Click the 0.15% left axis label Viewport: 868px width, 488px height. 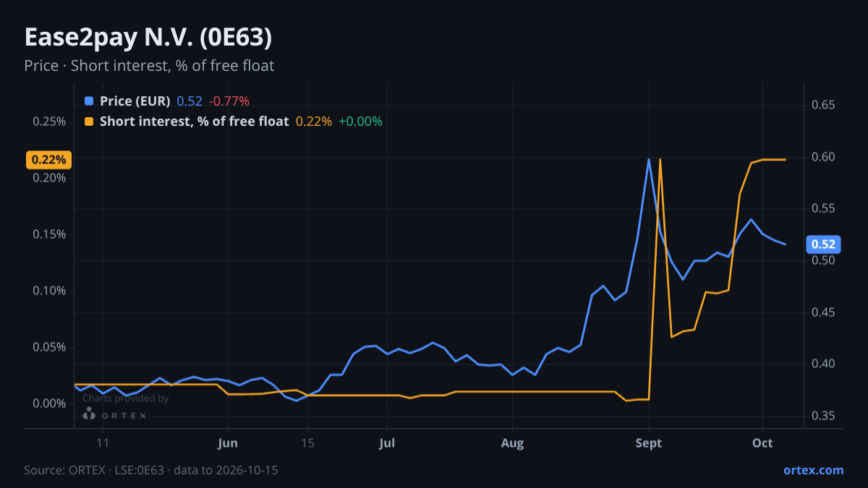pyautogui.click(x=49, y=234)
